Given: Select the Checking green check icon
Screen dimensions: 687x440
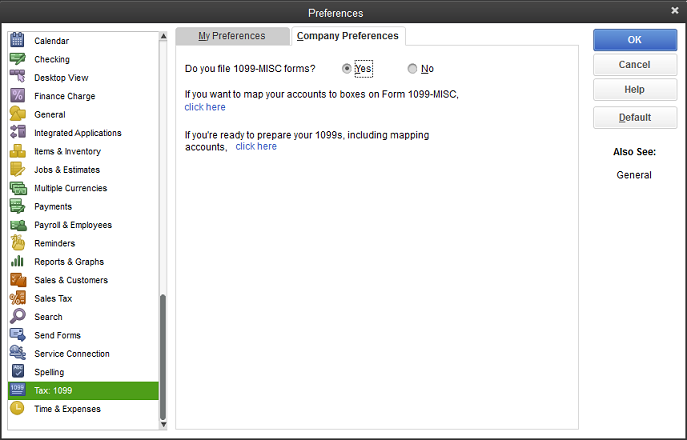Looking at the screenshot, I should click(x=18, y=59).
